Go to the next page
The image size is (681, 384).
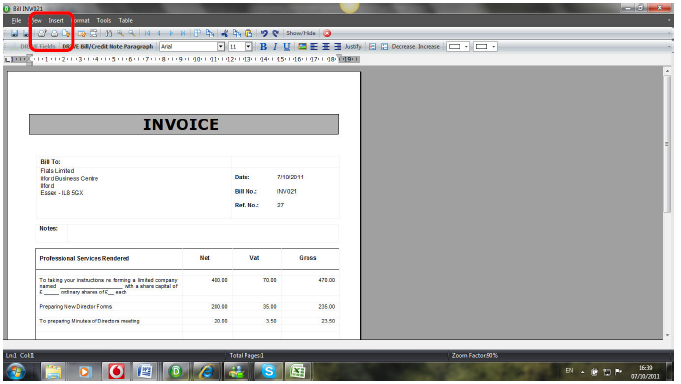pos(171,33)
